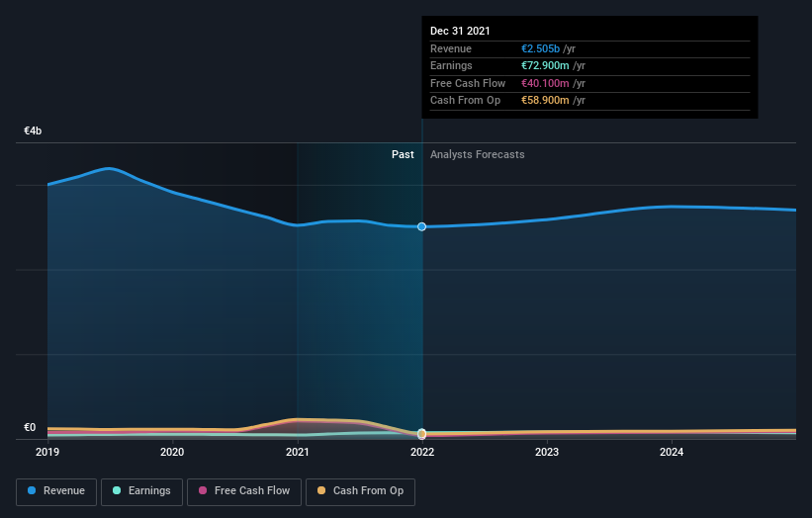This screenshot has height=518, width=812.
Task: Toggle the Earnings legend series
Action: point(141,491)
